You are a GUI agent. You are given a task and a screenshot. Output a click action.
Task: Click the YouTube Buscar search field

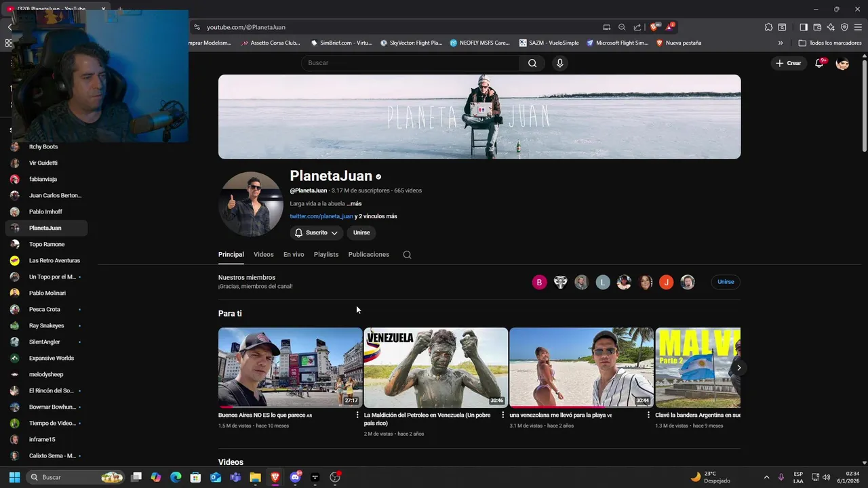click(x=410, y=63)
